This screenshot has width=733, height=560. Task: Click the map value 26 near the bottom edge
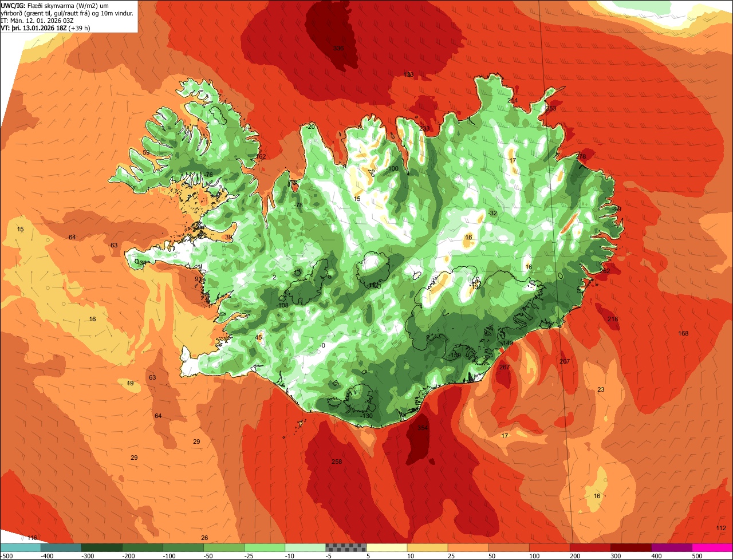pos(204,538)
